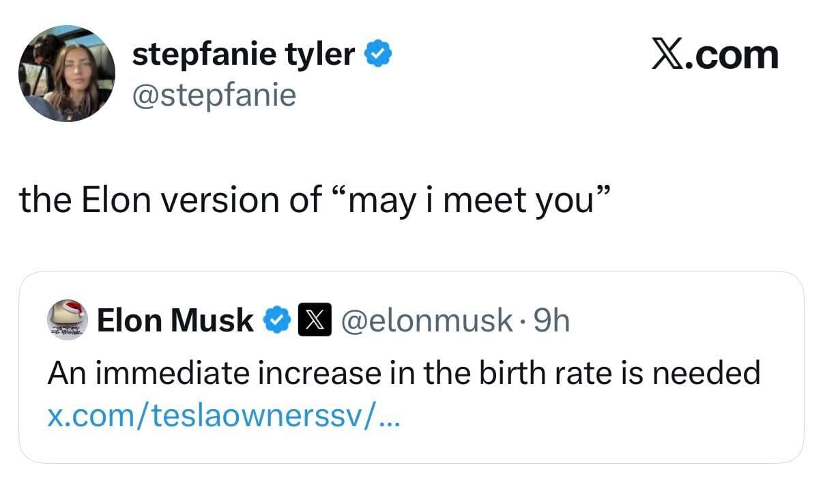Click the stepfanie tyler display name
This screenshot has height=504, width=823.
coord(243,54)
